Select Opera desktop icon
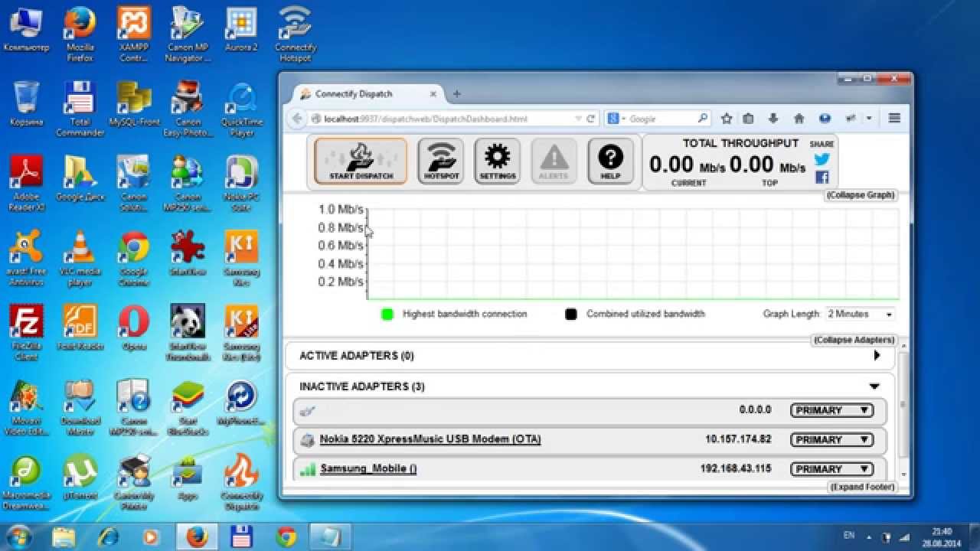 [x=134, y=328]
